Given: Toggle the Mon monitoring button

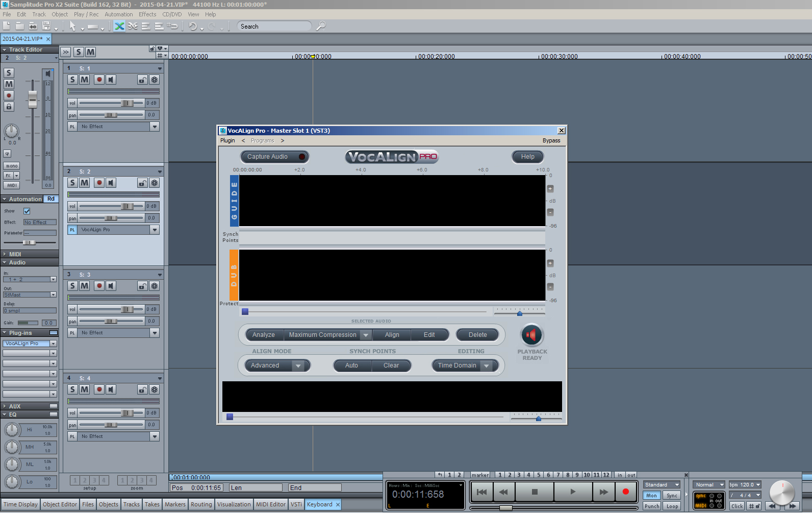Looking at the screenshot, I should (652, 496).
